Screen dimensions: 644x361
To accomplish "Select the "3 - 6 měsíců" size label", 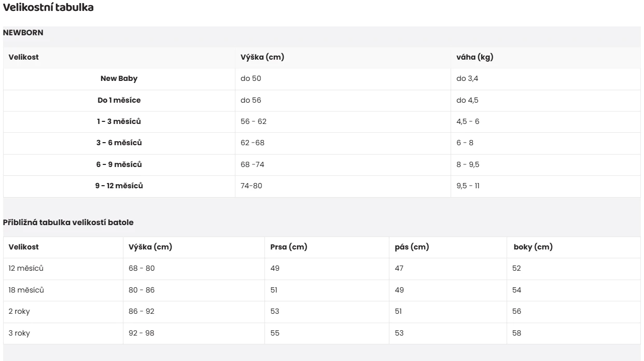I will (119, 143).
